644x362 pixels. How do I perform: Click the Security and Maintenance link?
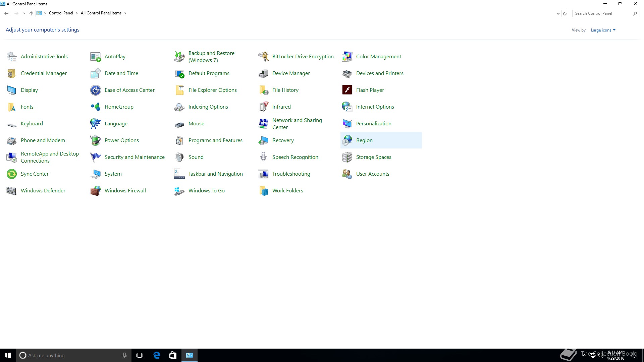pos(135,157)
